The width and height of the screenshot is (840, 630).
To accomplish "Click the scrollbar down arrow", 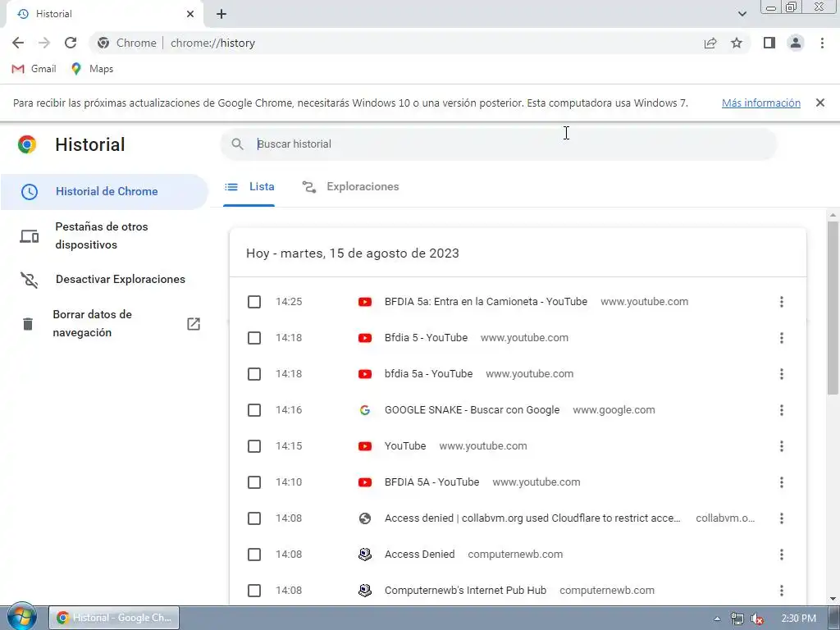I will click(833, 598).
